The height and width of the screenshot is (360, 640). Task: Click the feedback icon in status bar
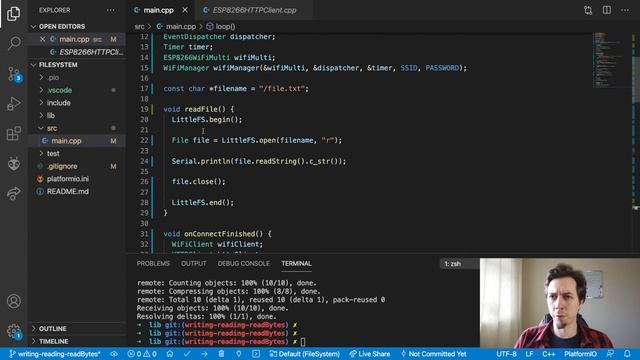coord(610,354)
